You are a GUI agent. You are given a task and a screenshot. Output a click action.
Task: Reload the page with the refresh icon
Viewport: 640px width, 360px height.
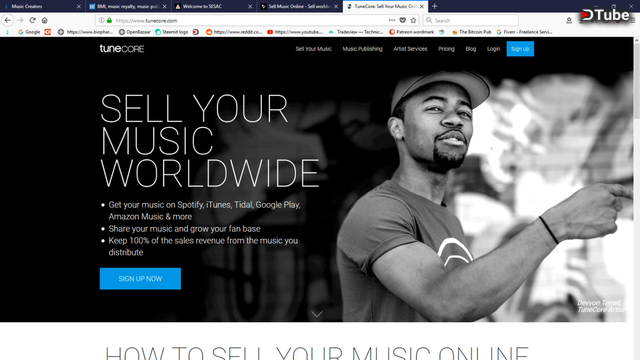pyautogui.click(x=32, y=20)
